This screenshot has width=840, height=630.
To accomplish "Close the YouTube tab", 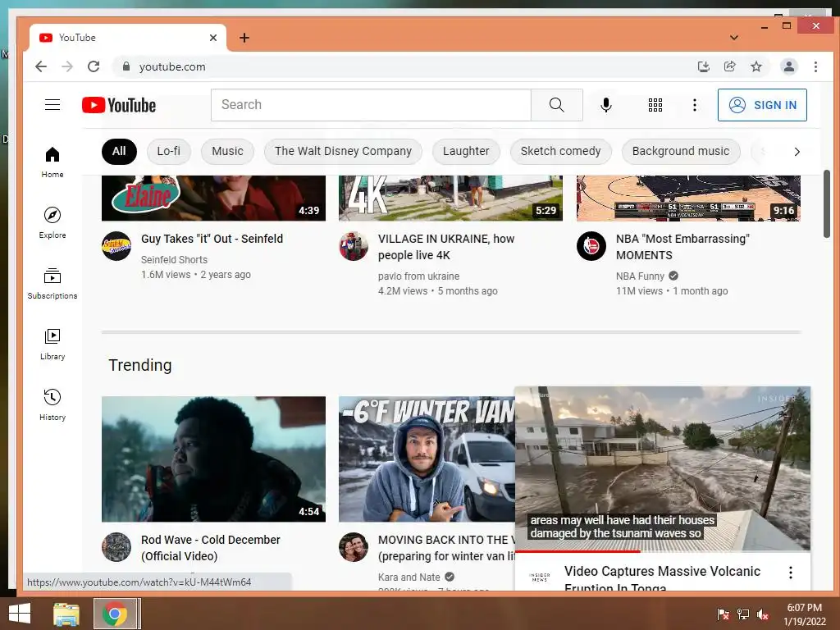I will click(213, 38).
